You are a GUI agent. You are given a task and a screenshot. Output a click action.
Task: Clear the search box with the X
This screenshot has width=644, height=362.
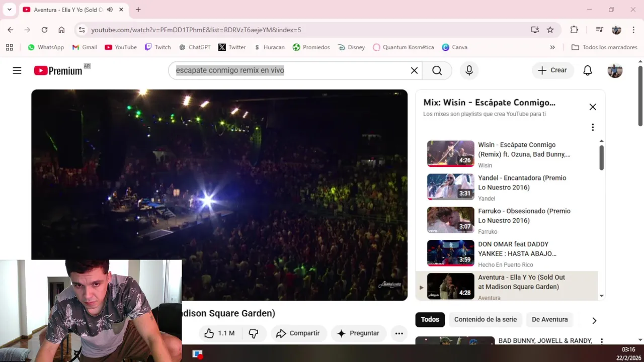click(x=414, y=70)
